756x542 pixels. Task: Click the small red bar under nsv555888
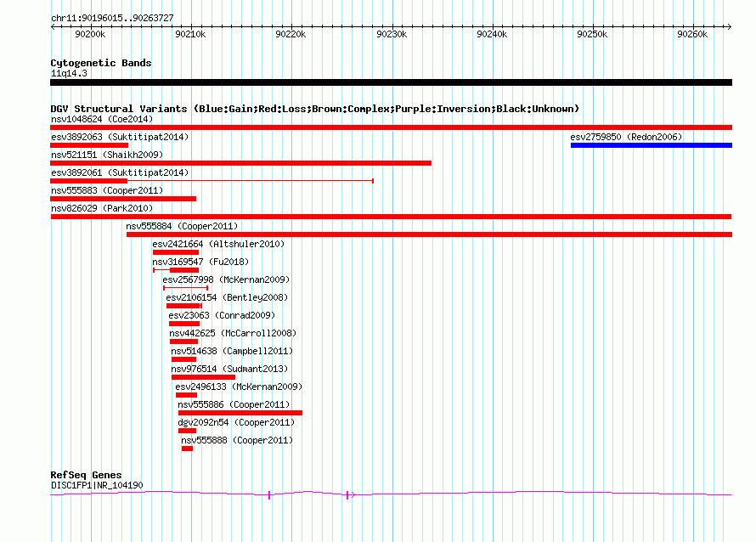point(187,449)
